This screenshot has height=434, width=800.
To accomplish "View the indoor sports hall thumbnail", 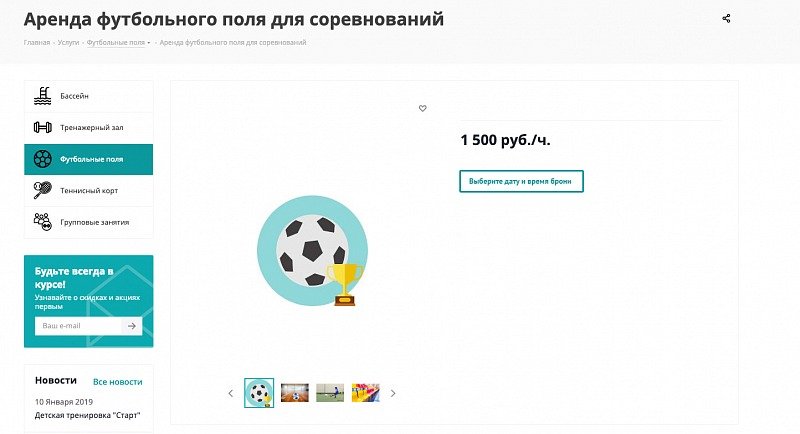I will coord(295,393).
